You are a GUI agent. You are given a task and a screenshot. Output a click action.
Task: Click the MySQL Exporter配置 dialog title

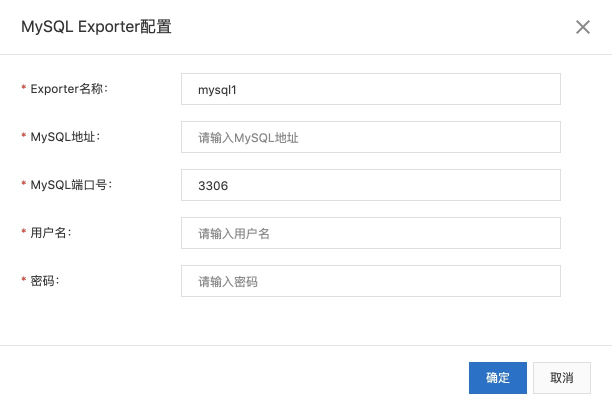(96, 27)
